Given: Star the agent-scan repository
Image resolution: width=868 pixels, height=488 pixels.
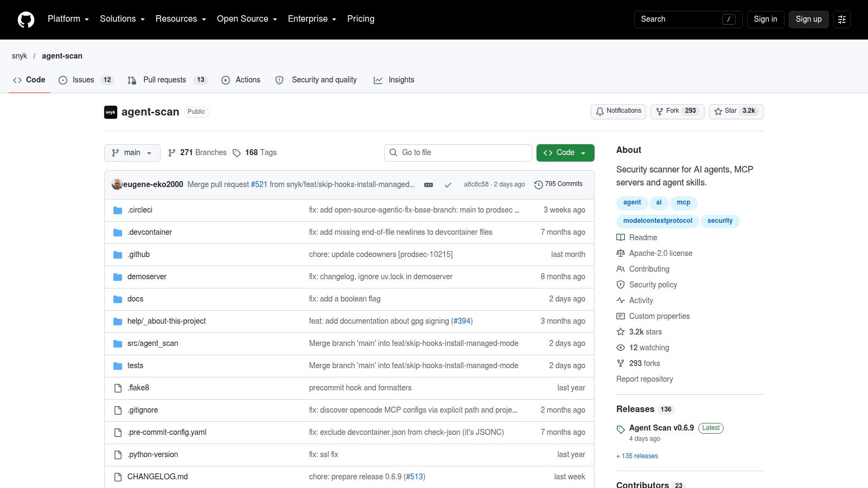Looking at the screenshot, I should (736, 111).
